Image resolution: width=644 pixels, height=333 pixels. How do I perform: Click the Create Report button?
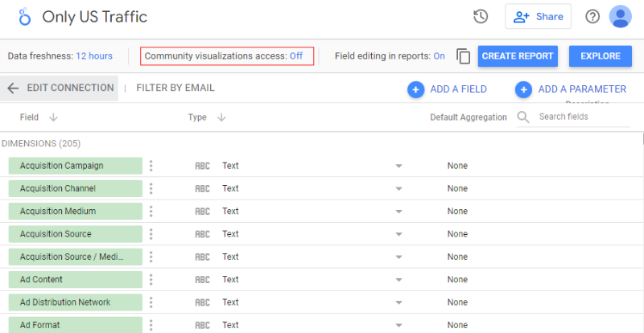point(518,56)
